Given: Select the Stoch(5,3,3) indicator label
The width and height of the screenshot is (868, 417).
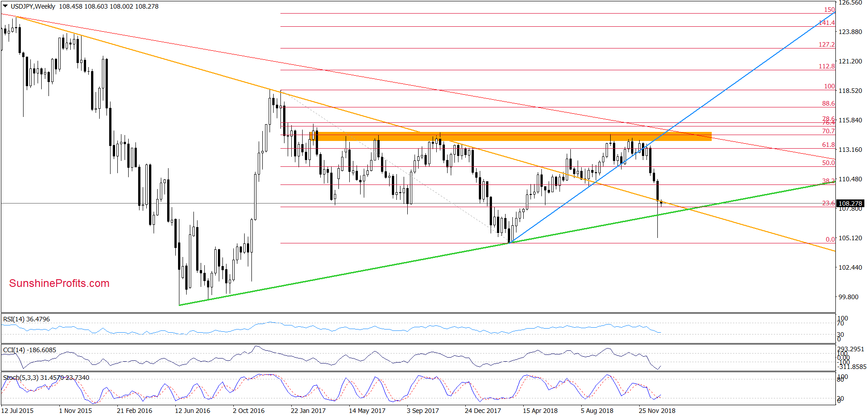Looking at the screenshot, I should coord(46,378).
